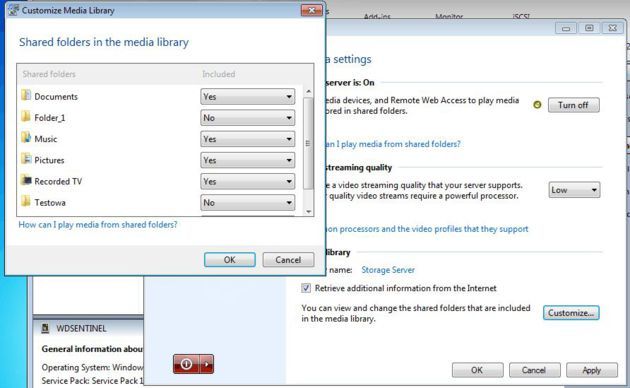This screenshot has width=630, height=388.
Task: Open the play media link in settings window
Action: click(393, 144)
